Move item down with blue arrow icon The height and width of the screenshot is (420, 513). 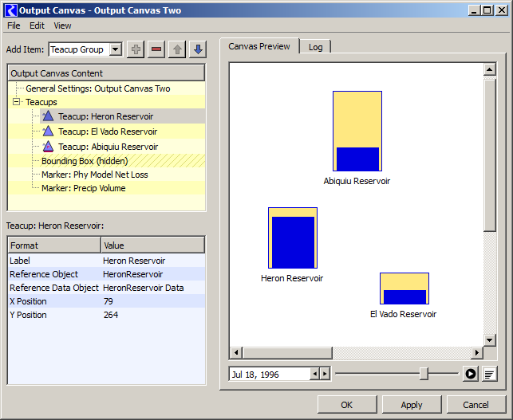click(198, 49)
